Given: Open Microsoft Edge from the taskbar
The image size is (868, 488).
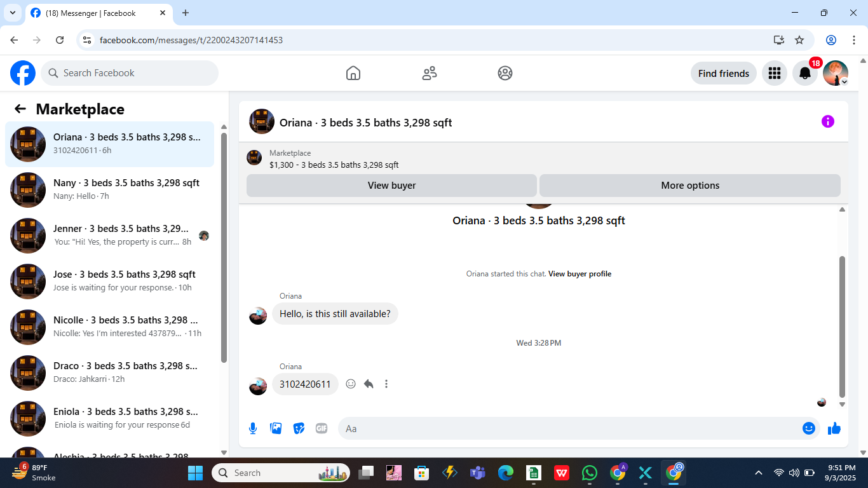Looking at the screenshot, I should coord(506,473).
